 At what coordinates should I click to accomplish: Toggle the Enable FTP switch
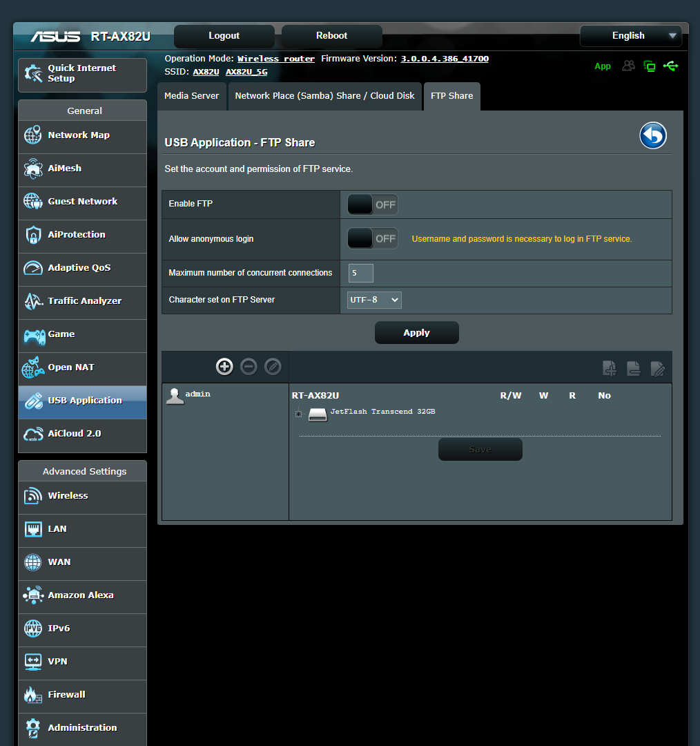(372, 204)
